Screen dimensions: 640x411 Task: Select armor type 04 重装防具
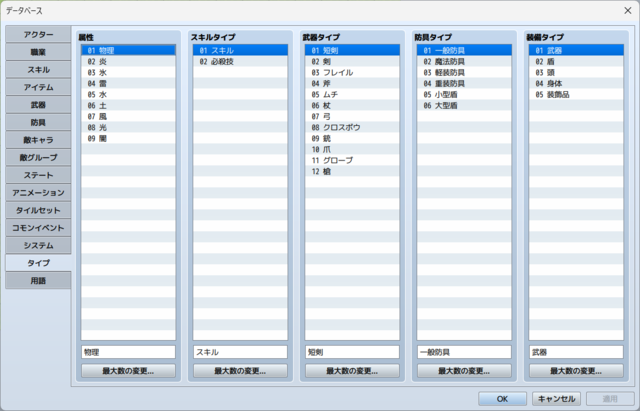pos(464,83)
